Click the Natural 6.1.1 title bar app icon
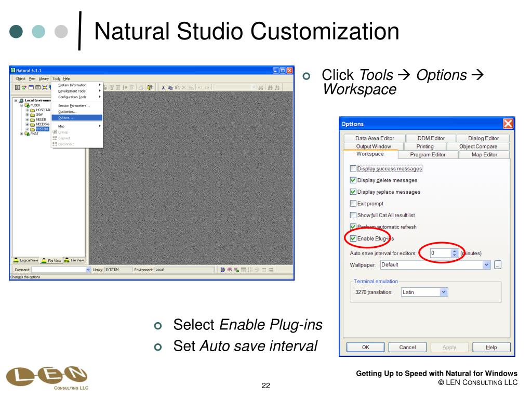 tap(13, 71)
